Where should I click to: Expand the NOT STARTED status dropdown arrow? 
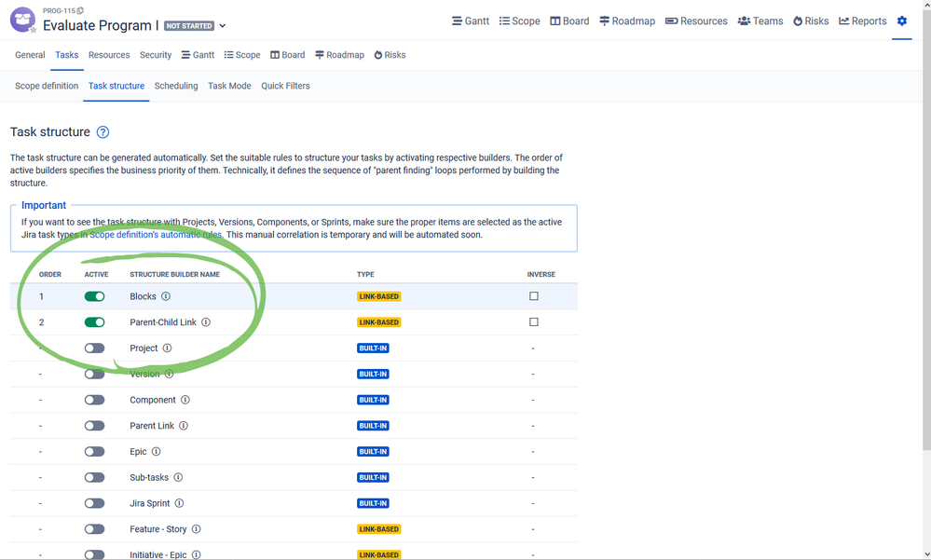223,26
